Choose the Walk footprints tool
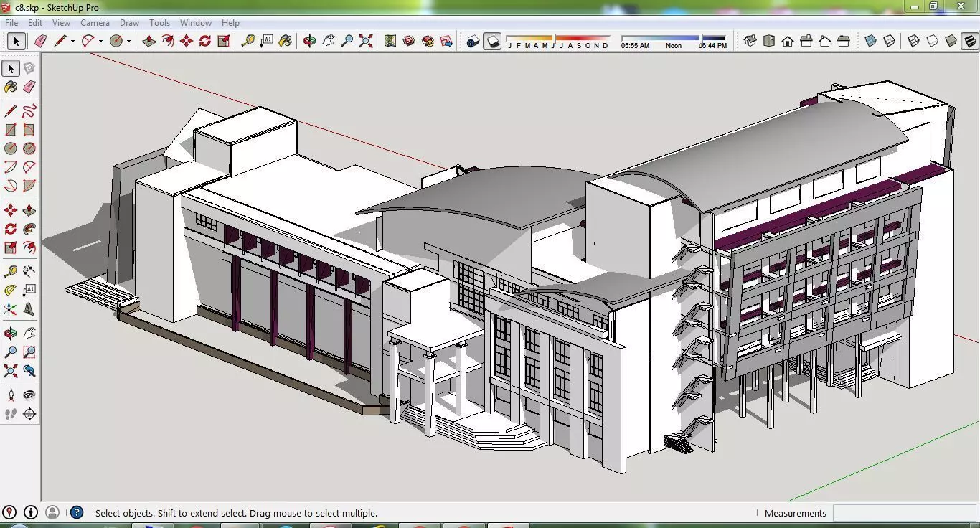980x528 pixels. pyautogui.click(x=10, y=414)
